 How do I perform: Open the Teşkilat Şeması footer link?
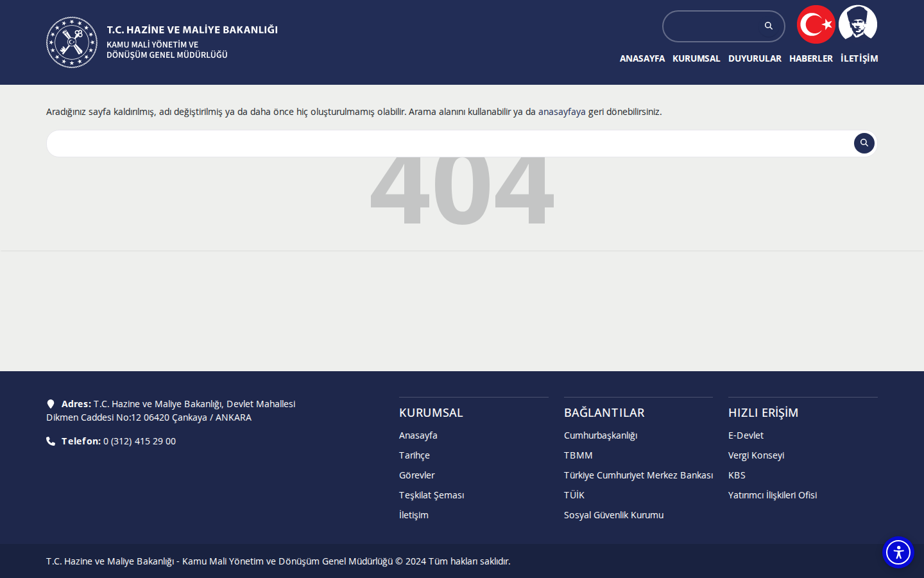[x=431, y=495]
